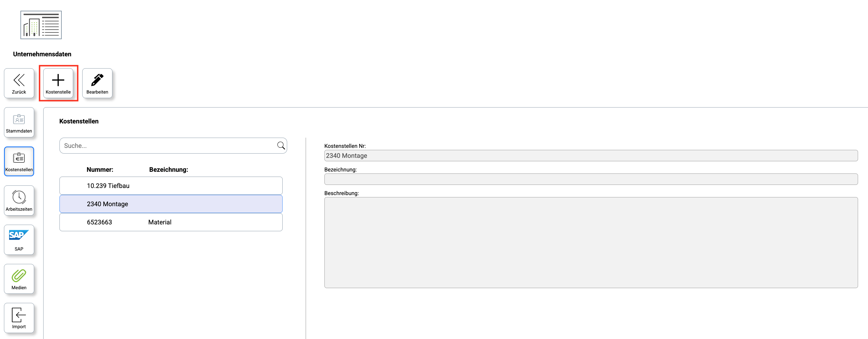Viewport: 868px width, 339px height.
Task: Open the Import section
Action: pos(19,317)
